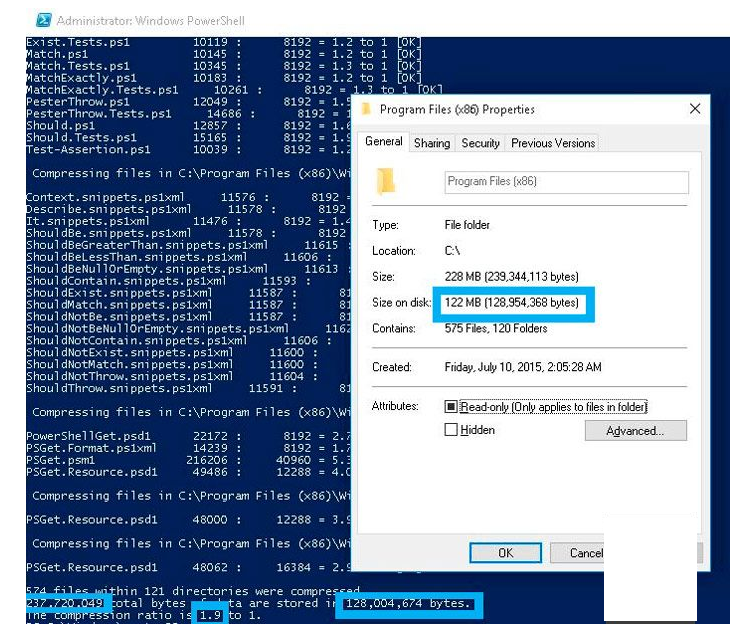The width and height of the screenshot is (735, 626).
Task: Click the Created date Friday, July 10, 2015
Action: (523, 367)
